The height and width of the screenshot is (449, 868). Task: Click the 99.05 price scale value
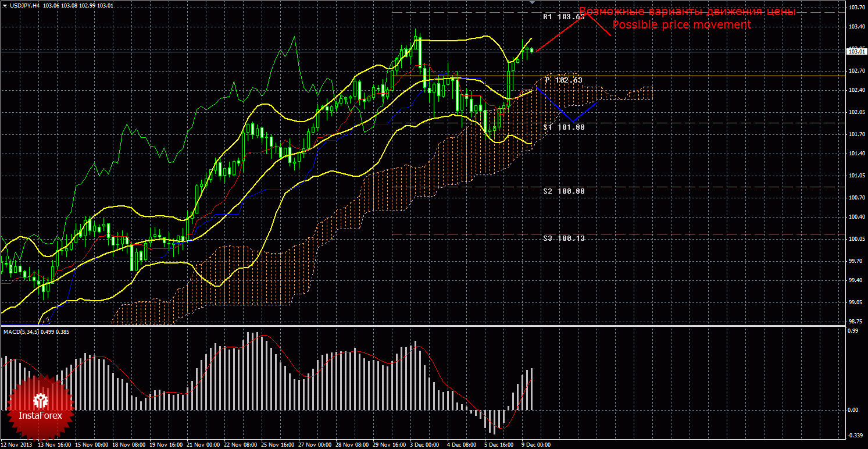point(854,302)
